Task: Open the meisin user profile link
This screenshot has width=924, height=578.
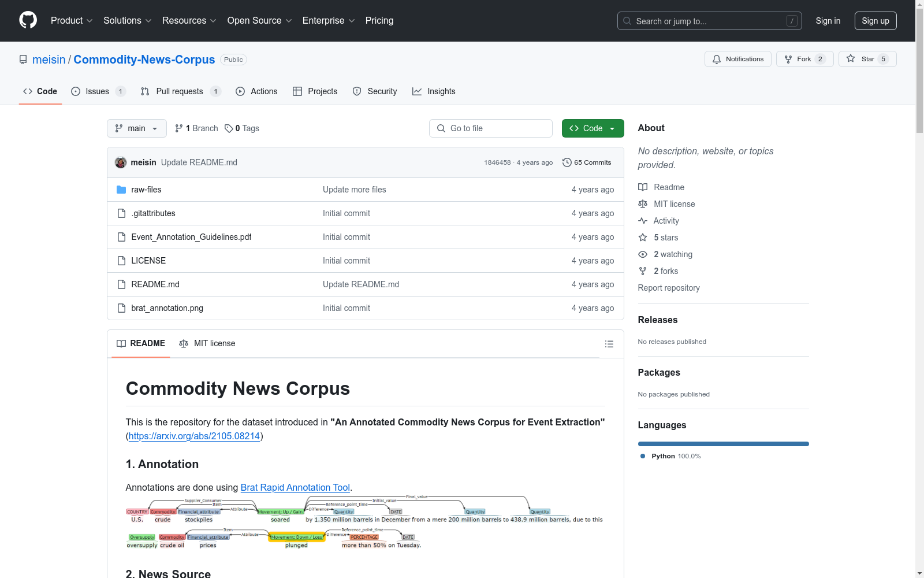Action: pyautogui.click(x=49, y=60)
